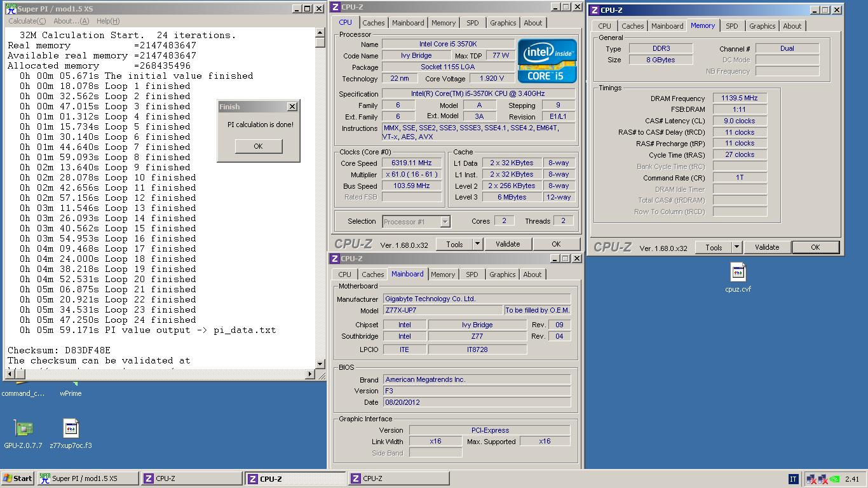This screenshot has width=868, height=488.
Task: Open the Tools dropdown arrow in Memory window
Action: 736,248
